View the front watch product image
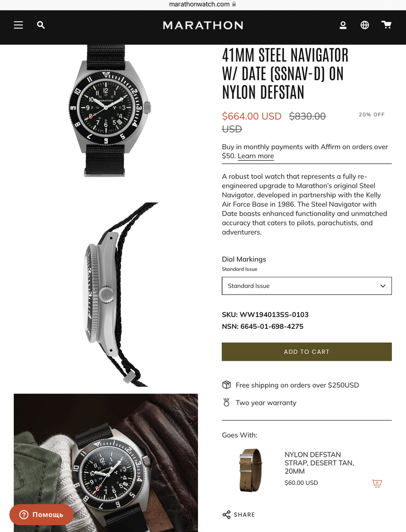406x532 pixels. (109, 111)
